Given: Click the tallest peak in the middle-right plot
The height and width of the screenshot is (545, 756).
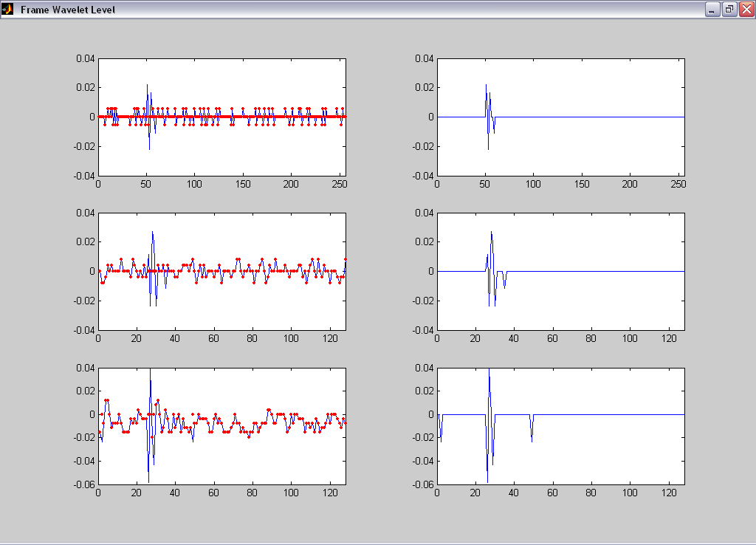Looking at the screenshot, I should coord(492,233).
